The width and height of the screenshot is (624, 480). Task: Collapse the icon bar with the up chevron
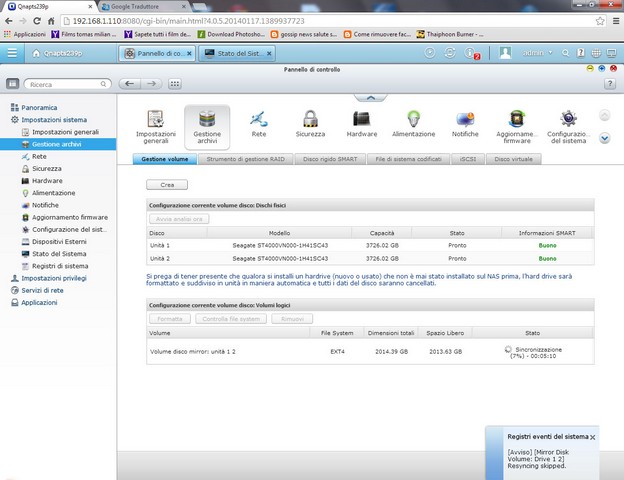[x=370, y=98]
